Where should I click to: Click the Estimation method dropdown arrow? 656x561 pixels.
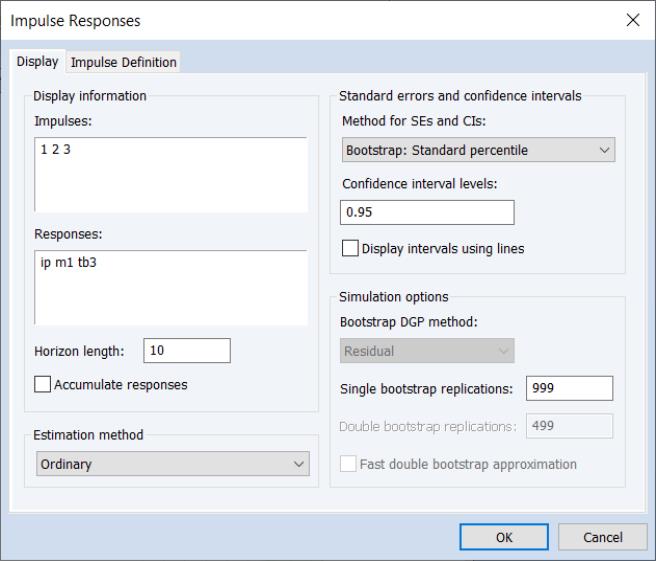tap(297, 464)
